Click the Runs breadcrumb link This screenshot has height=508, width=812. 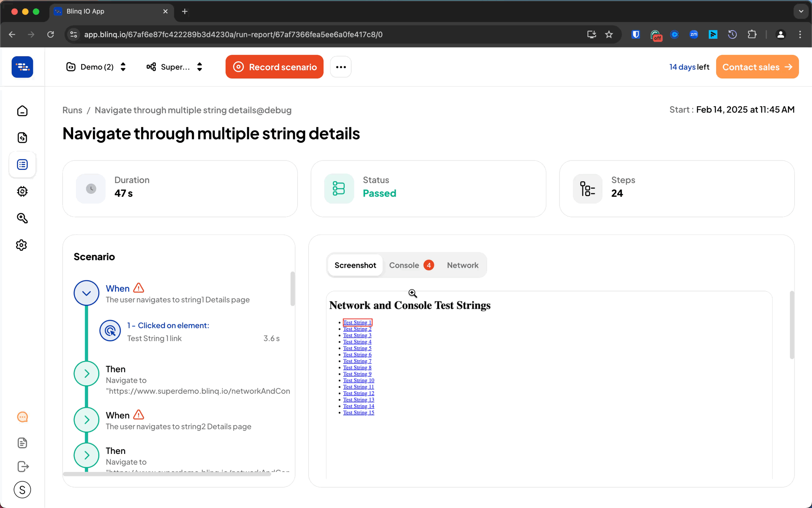72,110
